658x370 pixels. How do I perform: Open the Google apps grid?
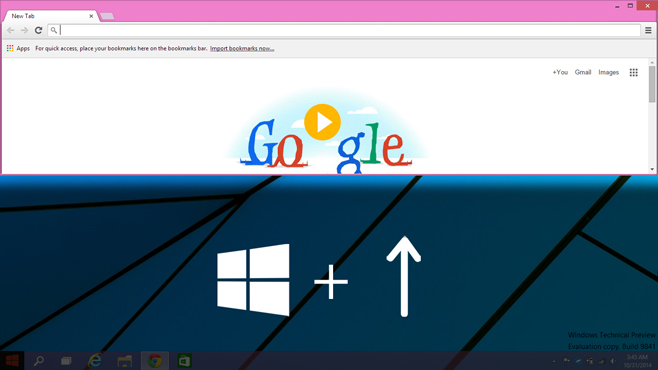tap(634, 73)
